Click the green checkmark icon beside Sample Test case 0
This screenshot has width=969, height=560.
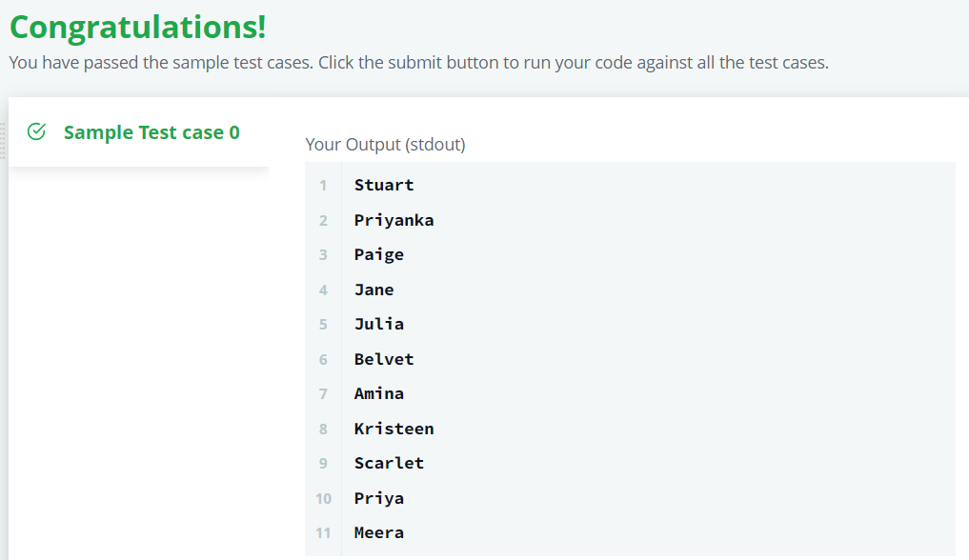(36, 131)
